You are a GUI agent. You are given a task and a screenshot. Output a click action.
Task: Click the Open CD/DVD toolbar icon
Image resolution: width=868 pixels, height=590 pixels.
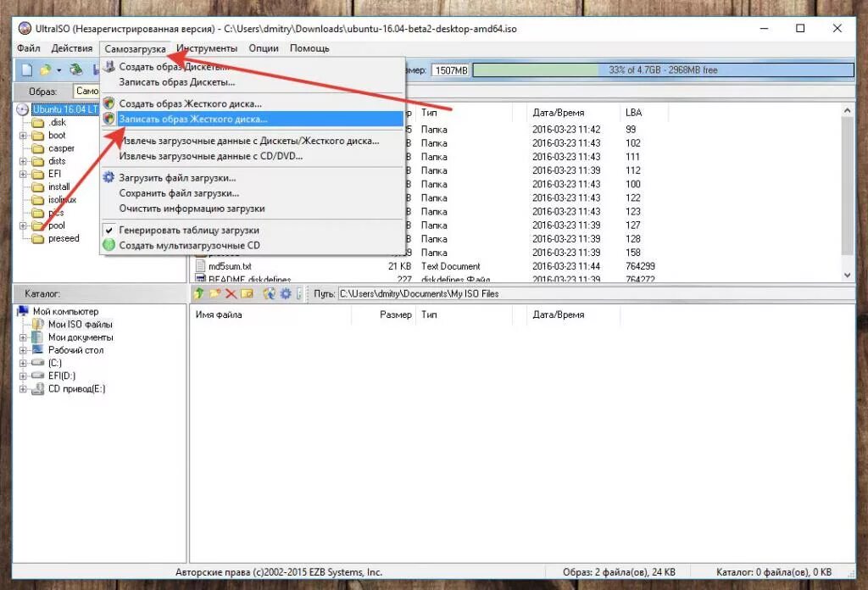(x=76, y=70)
